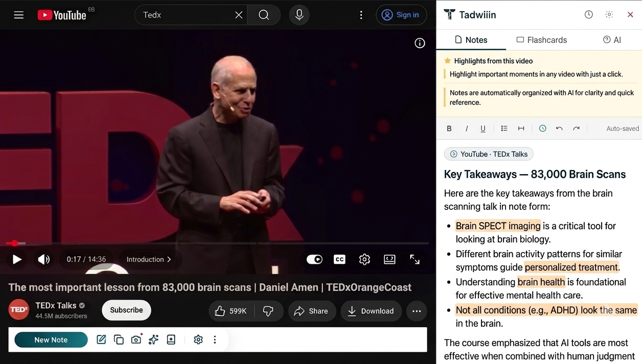The image size is (642, 364).
Task: Undo the last note edit
Action: click(559, 129)
